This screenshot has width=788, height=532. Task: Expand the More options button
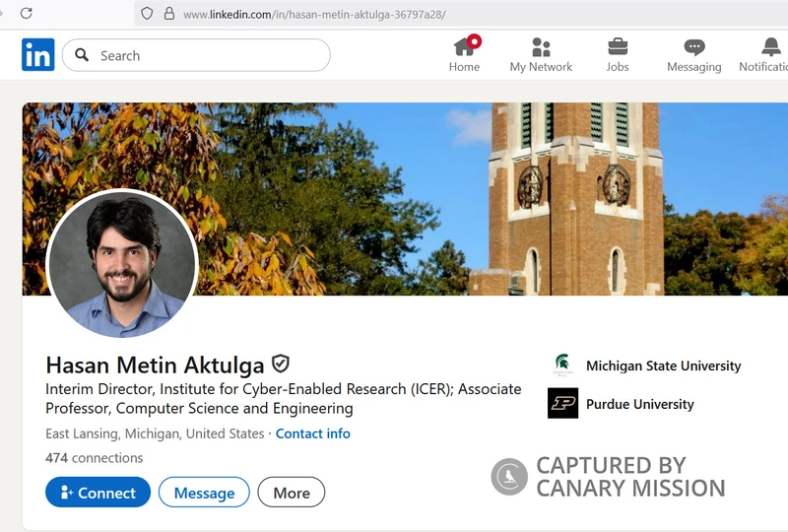[291, 493]
